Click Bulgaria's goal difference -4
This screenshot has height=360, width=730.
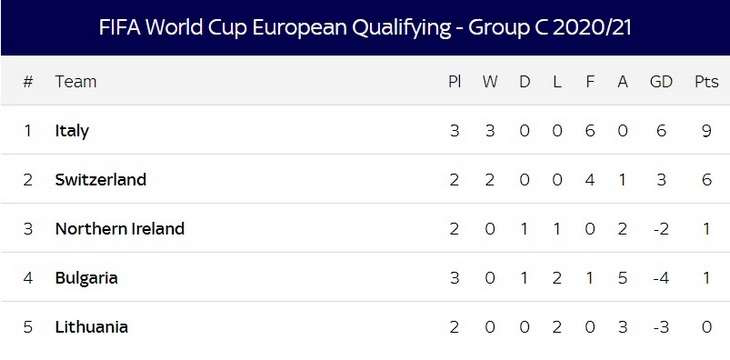pos(661,278)
